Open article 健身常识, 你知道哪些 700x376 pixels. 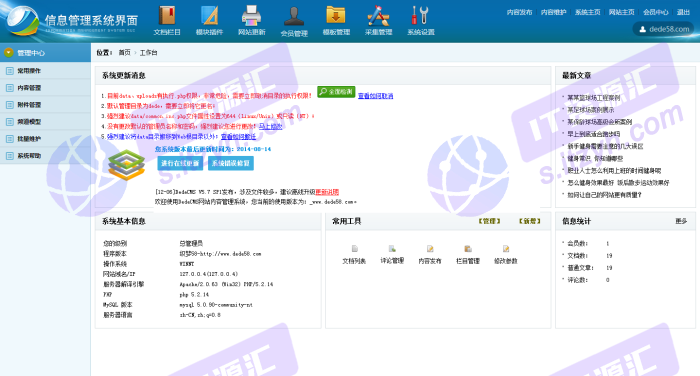tap(595, 158)
